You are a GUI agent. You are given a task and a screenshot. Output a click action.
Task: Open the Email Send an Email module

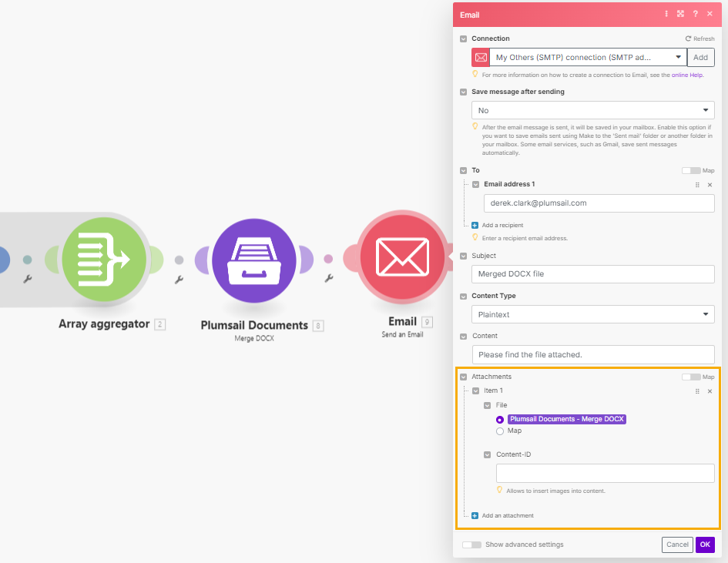[x=402, y=257]
